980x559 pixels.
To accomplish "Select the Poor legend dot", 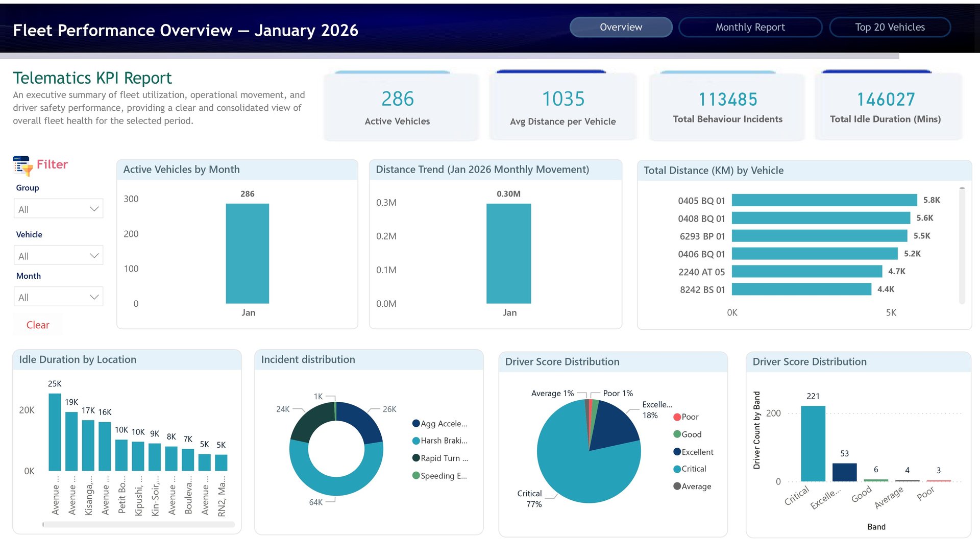I will coord(677,417).
